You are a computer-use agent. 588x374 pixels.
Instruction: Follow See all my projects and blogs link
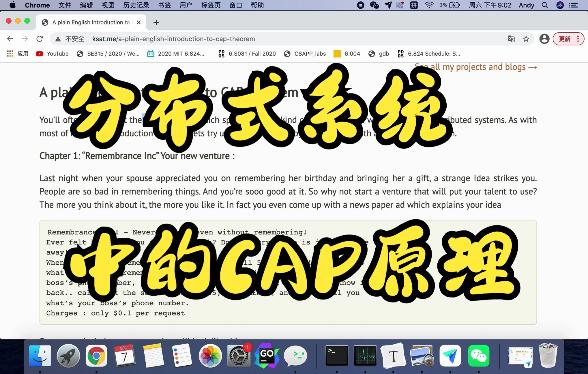point(476,67)
